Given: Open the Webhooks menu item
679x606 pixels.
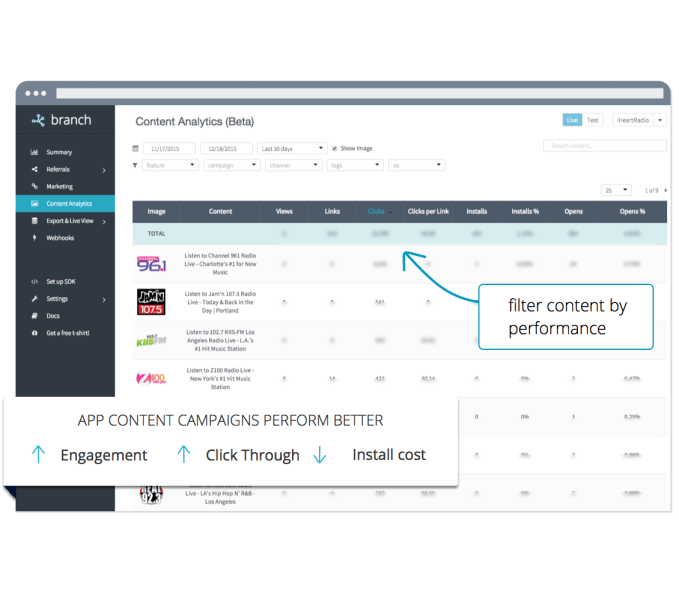Looking at the screenshot, I should [x=60, y=238].
